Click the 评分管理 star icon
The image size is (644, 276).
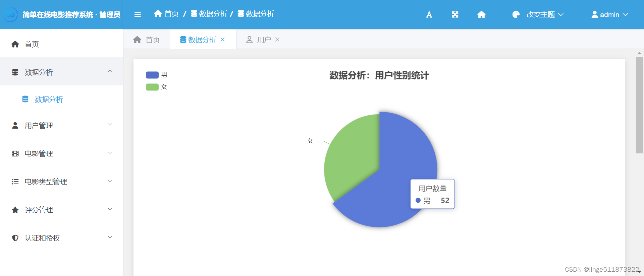point(15,210)
